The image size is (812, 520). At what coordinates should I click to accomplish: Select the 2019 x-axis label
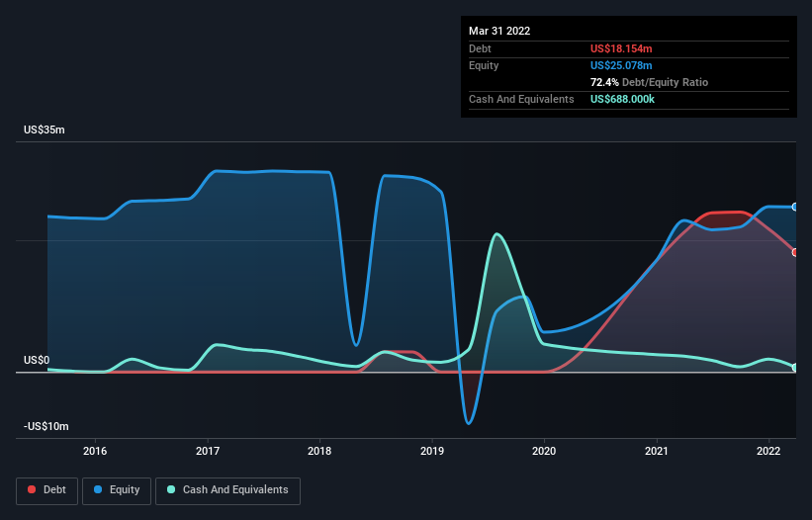(x=432, y=451)
